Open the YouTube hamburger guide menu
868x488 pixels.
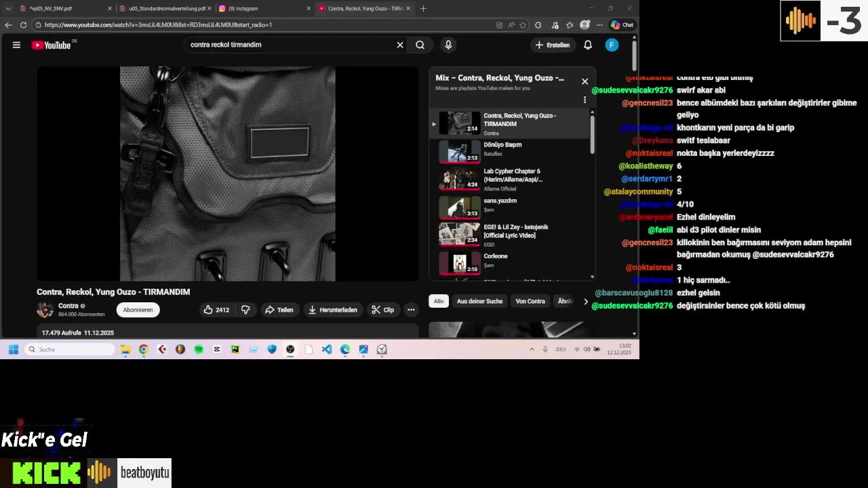click(x=16, y=45)
